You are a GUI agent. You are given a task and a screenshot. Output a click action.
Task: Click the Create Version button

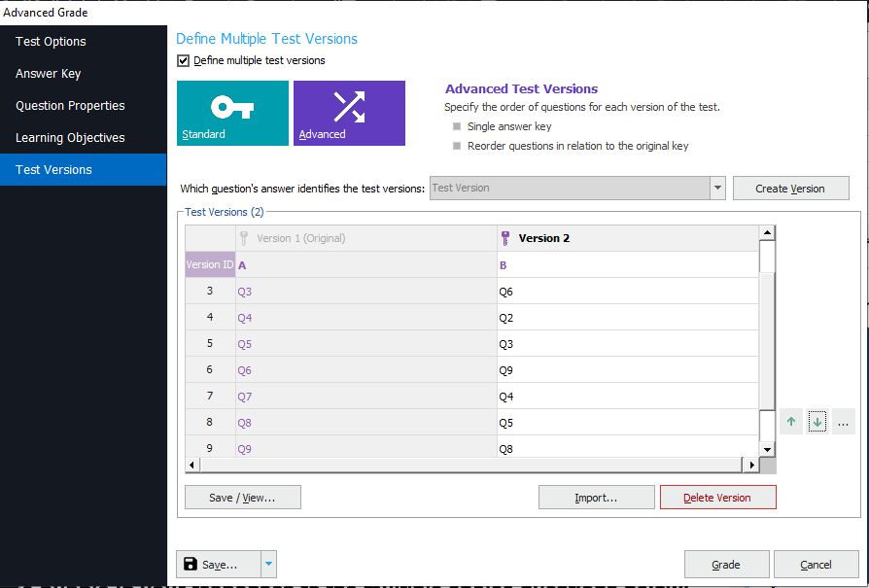click(x=790, y=189)
